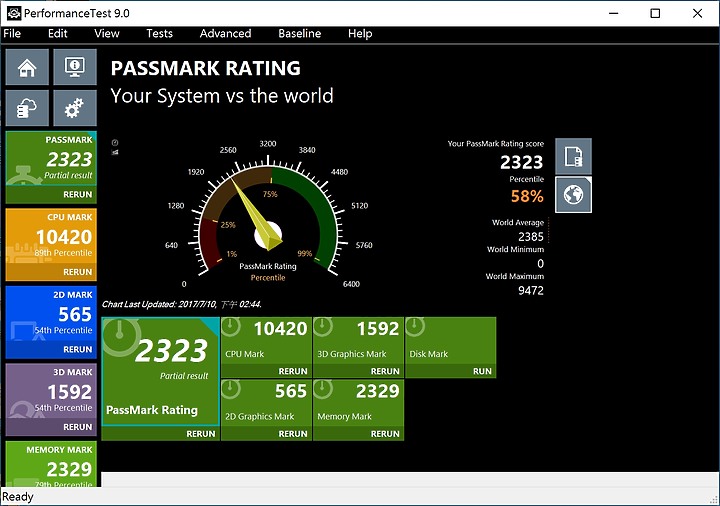Open the View menu

coord(107,34)
